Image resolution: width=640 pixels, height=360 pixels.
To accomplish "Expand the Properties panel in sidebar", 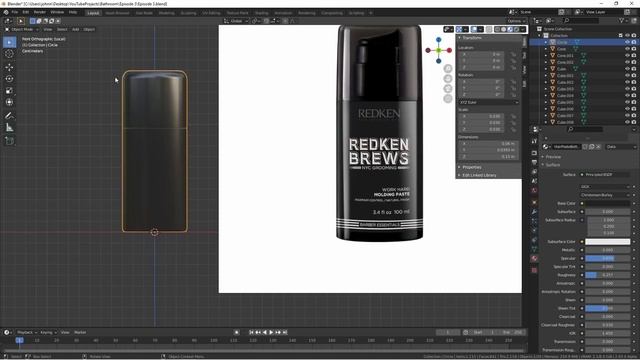I will (472, 167).
